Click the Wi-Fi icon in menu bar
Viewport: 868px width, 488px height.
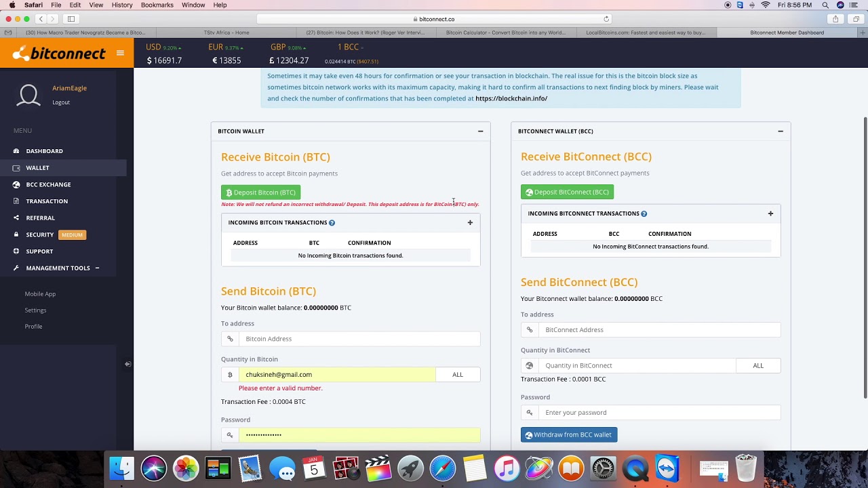click(x=766, y=5)
